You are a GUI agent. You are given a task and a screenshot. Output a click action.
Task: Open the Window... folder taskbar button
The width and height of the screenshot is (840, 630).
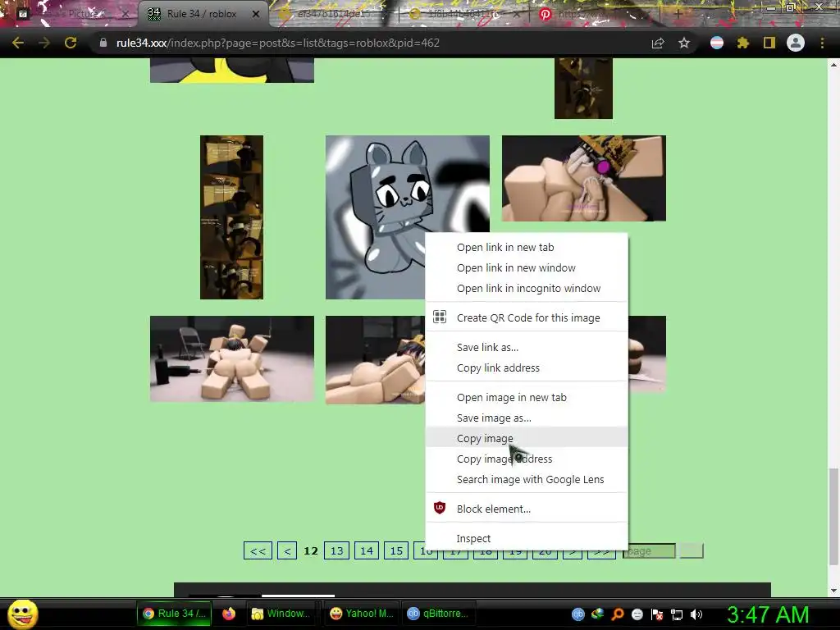coord(281,614)
